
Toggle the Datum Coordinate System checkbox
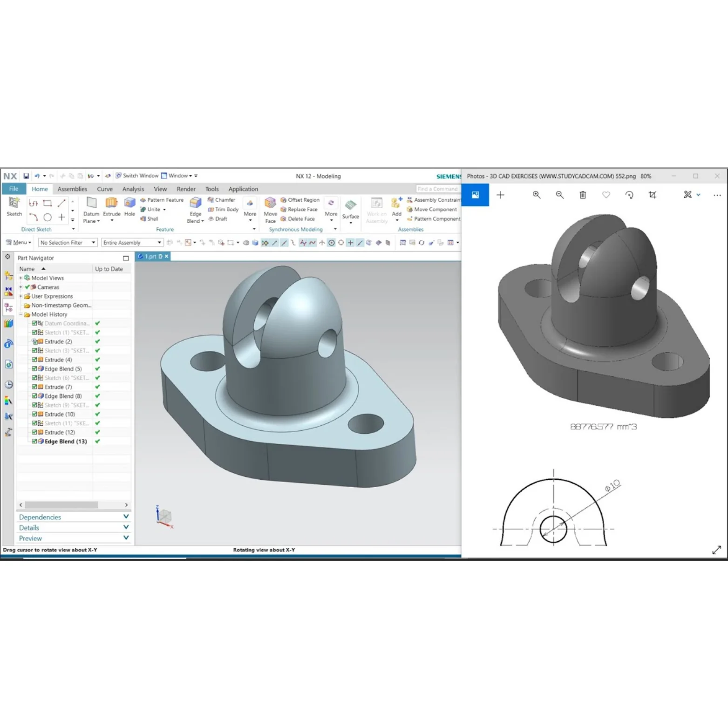(x=35, y=323)
